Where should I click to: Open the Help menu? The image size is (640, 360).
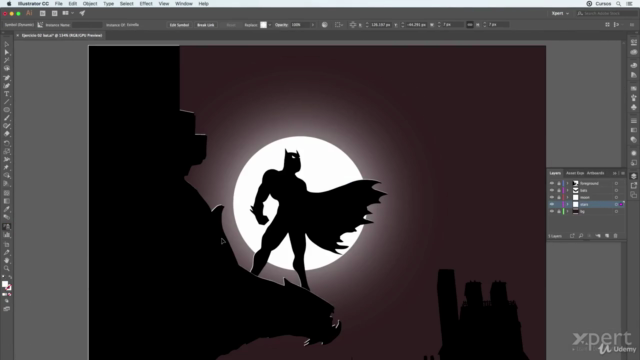click(203, 4)
